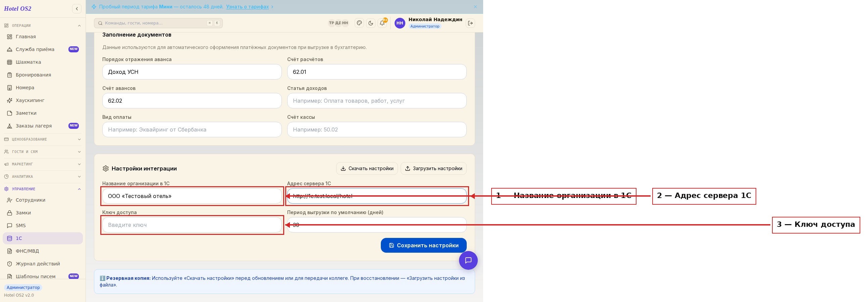Click the Николай Надеждин user name

(435, 19)
